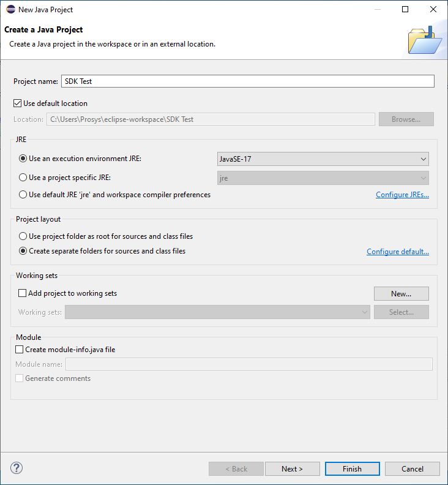
Task: Click the Eclipse icon in title bar
Action: (10, 10)
